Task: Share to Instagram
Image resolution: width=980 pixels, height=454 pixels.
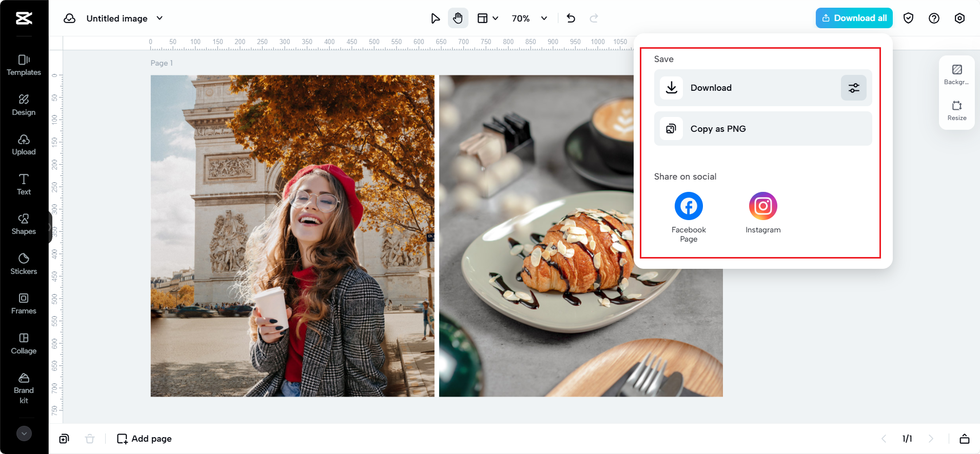Action: [763, 206]
